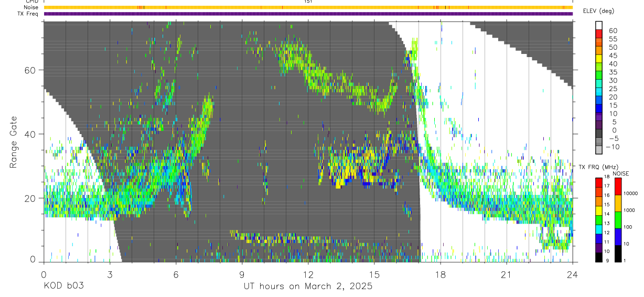The height and width of the screenshot is (297, 644).
Task: Select the 'KOD b03' radar label
Action: pos(63,287)
